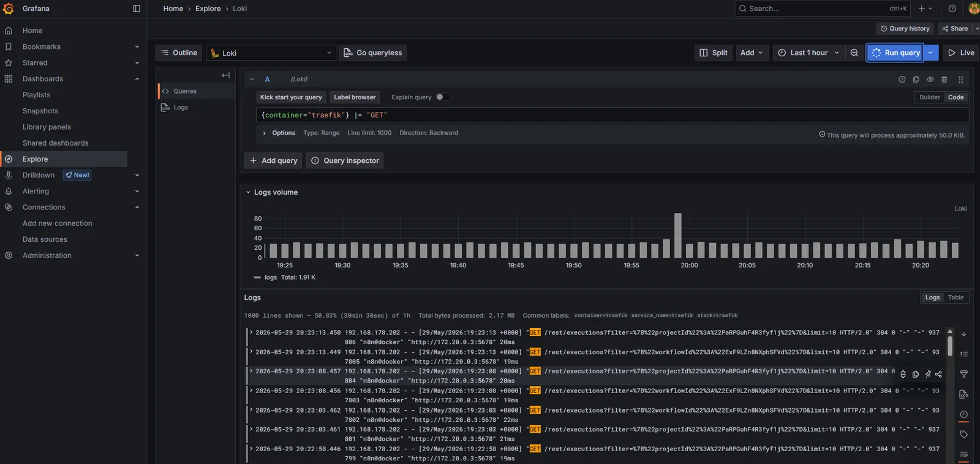
Task: Click Kick start your query
Action: [x=291, y=97]
